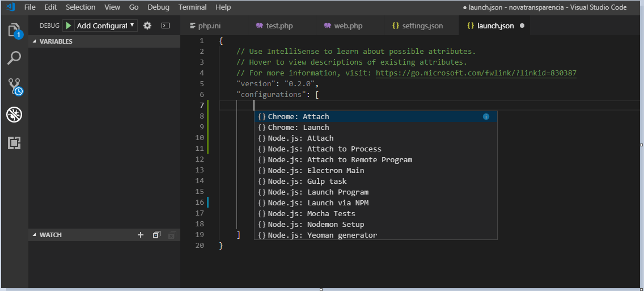This screenshot has width=644, height=291.
Task: Open the Search view icon
Action: coord(14,58)
